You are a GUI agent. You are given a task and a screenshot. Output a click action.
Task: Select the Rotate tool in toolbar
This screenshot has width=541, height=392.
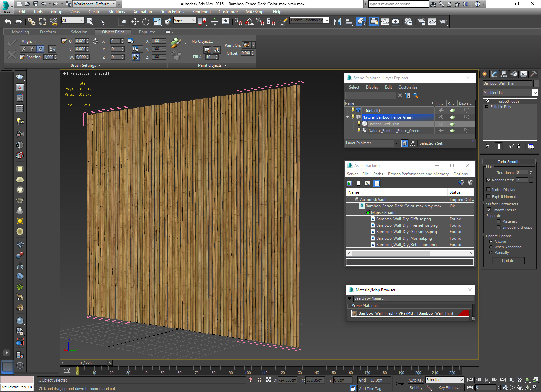coord(146,22)
